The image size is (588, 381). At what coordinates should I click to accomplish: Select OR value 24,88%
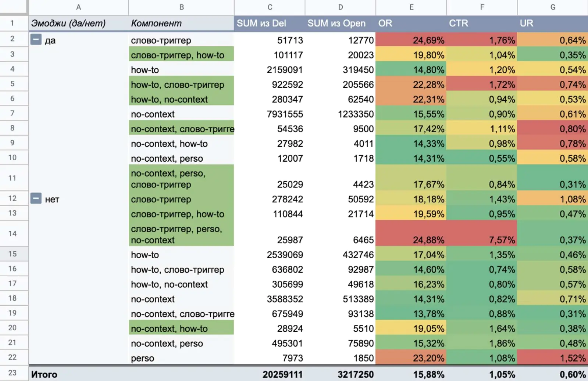pos(411,233)
